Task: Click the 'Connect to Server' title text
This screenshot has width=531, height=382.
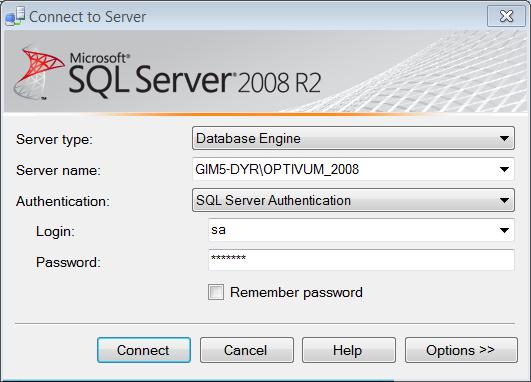Action: [x=87, y=17]
